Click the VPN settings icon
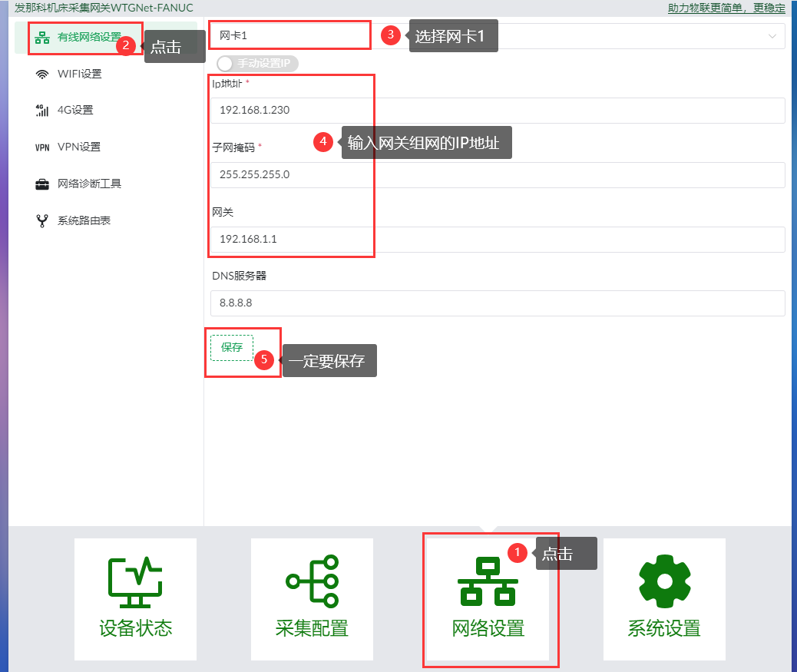The image size is (797, 672). 42,147
